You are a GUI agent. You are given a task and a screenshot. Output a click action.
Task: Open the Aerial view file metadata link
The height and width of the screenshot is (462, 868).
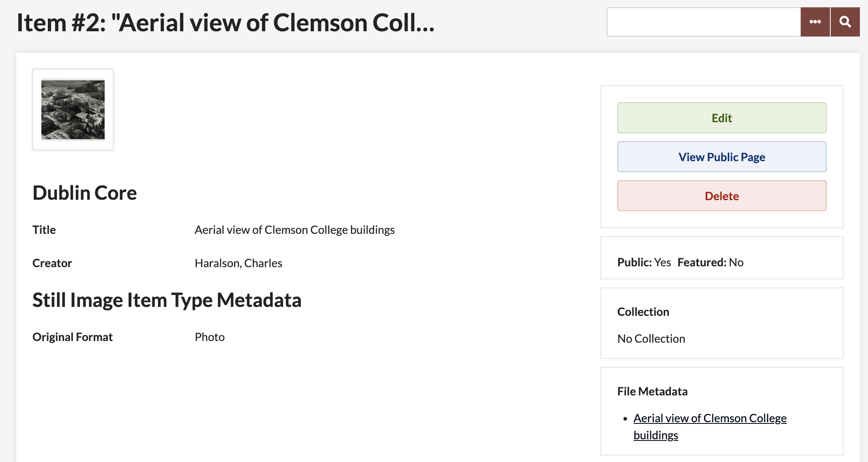pyautogui.click(x=710, y=418)
